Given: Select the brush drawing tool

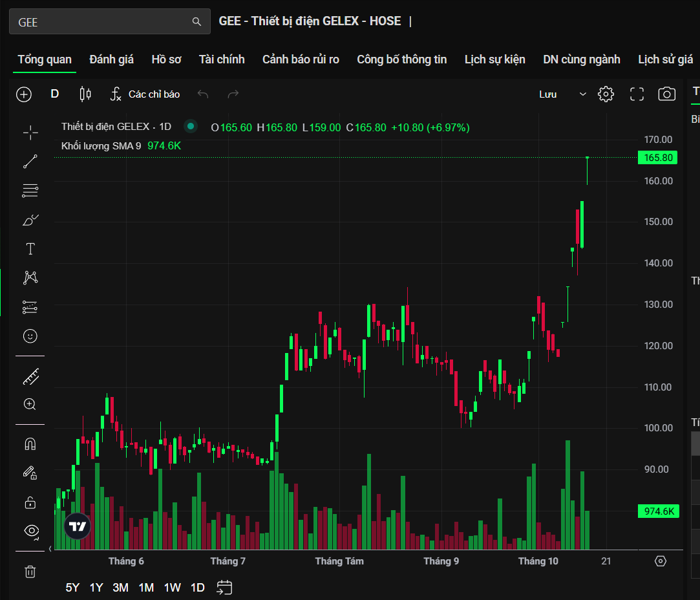Looking at the screenshot, I should [30, 220].
